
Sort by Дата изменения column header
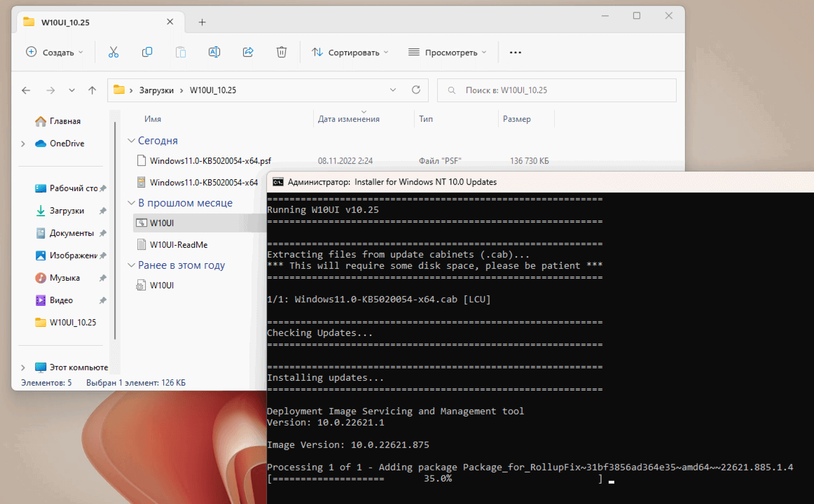click(349, 119)
